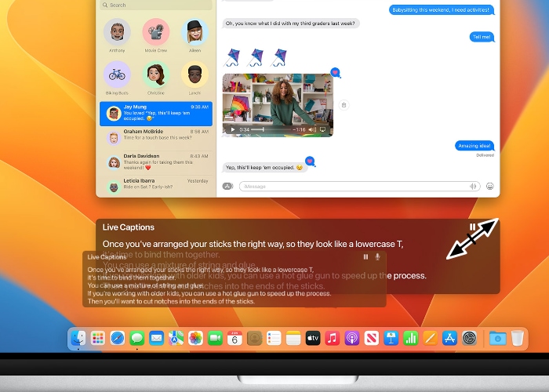Image resolution: width=549 pixels, height=392 pixels.
Task: Mute the video's volume speaker icon
Action: 311,129
